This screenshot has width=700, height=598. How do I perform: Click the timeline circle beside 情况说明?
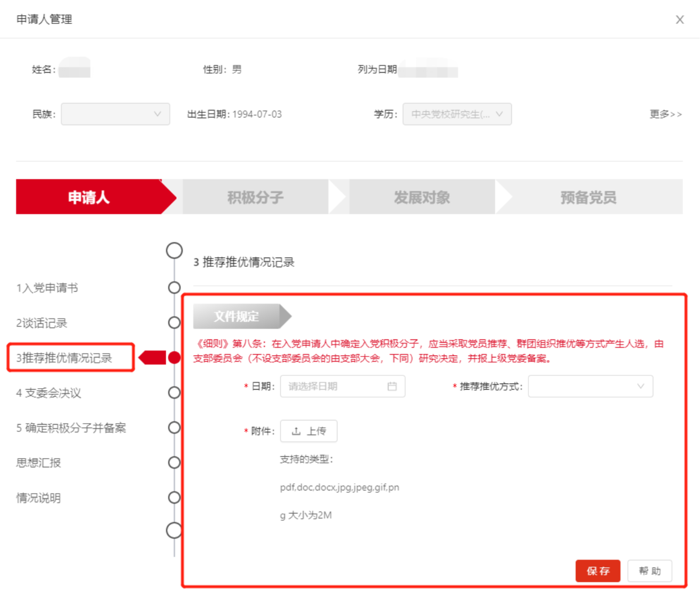(174, 498)
